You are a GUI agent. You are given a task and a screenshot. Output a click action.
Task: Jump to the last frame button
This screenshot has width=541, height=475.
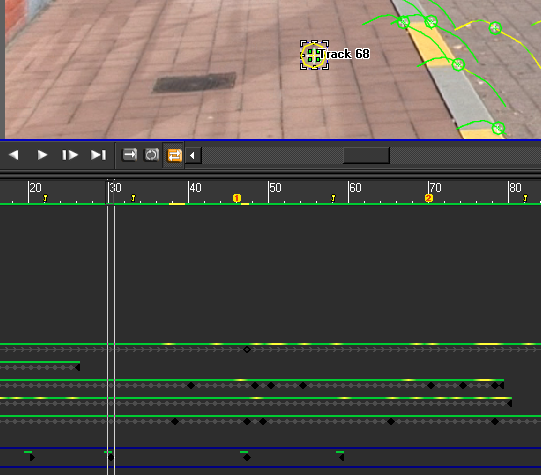[x=98, y=155]
